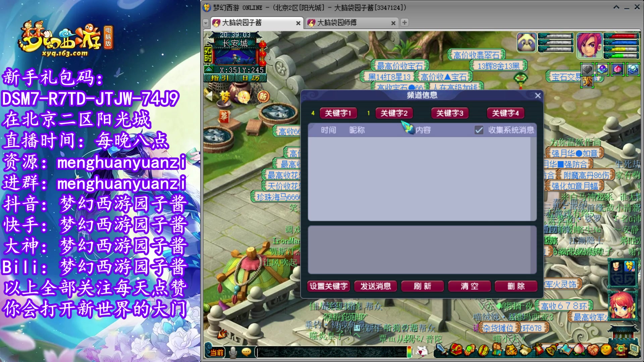Click the yellow smiley face icon

(606, 350)
